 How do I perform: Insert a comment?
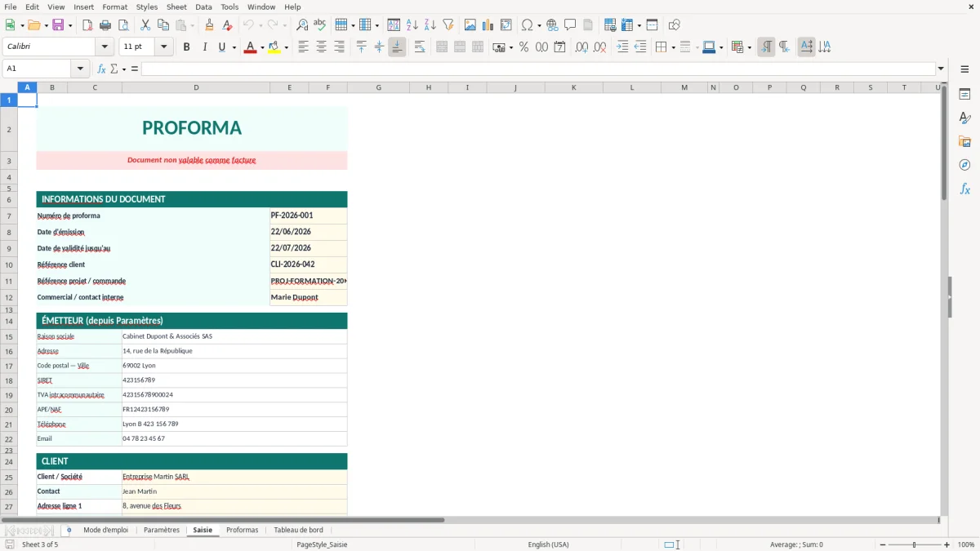[x=571, y=25]
